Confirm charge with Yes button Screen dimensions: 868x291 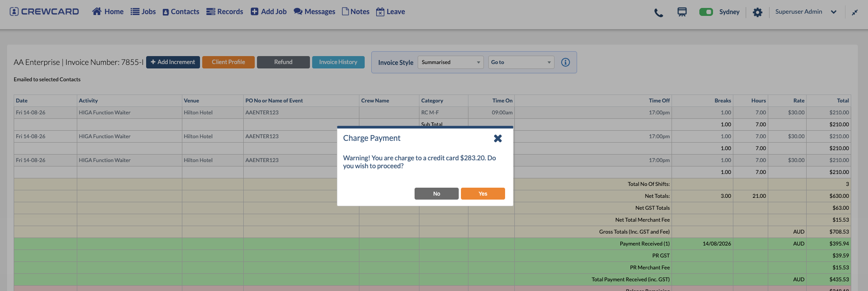(483, 194)
